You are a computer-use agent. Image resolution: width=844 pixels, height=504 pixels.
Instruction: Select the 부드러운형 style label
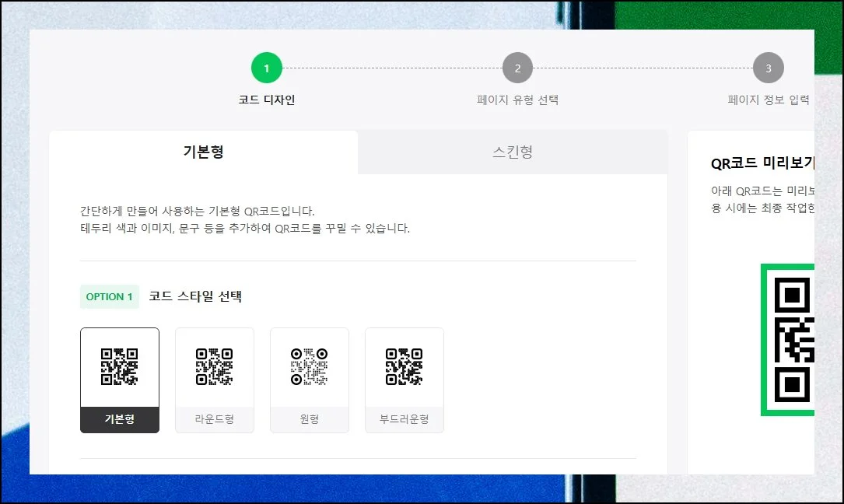click(404, 419)
